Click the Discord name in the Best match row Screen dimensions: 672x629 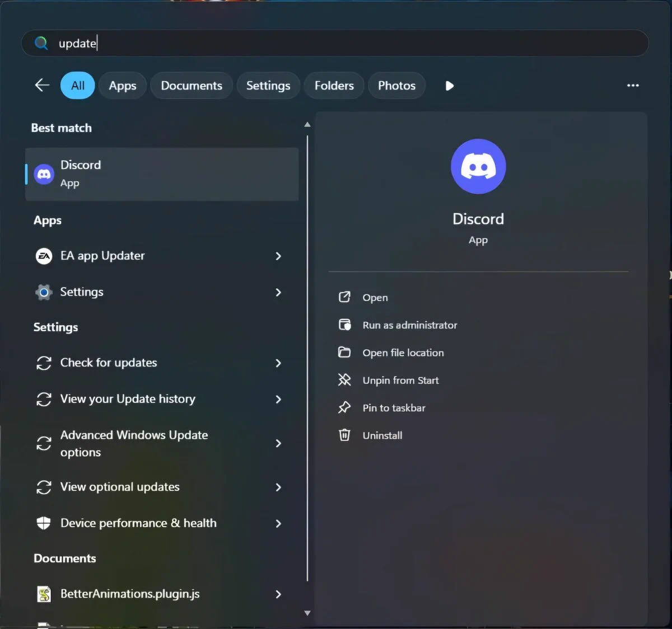(x=81, y=165)
